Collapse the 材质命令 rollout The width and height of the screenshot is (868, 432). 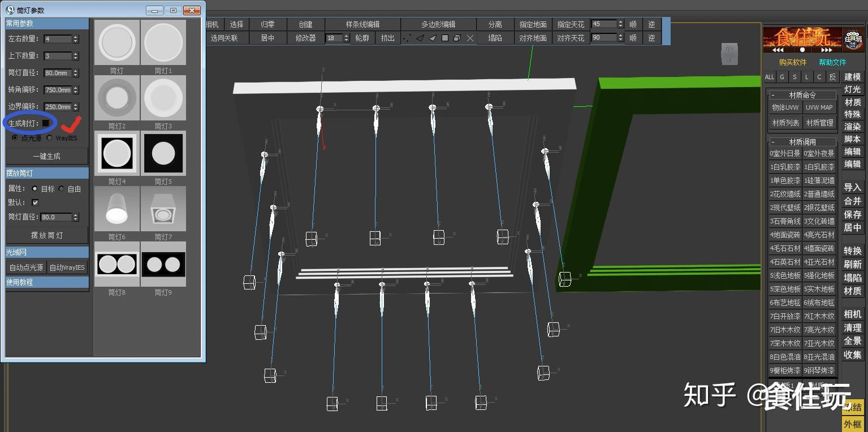(773, 95)
